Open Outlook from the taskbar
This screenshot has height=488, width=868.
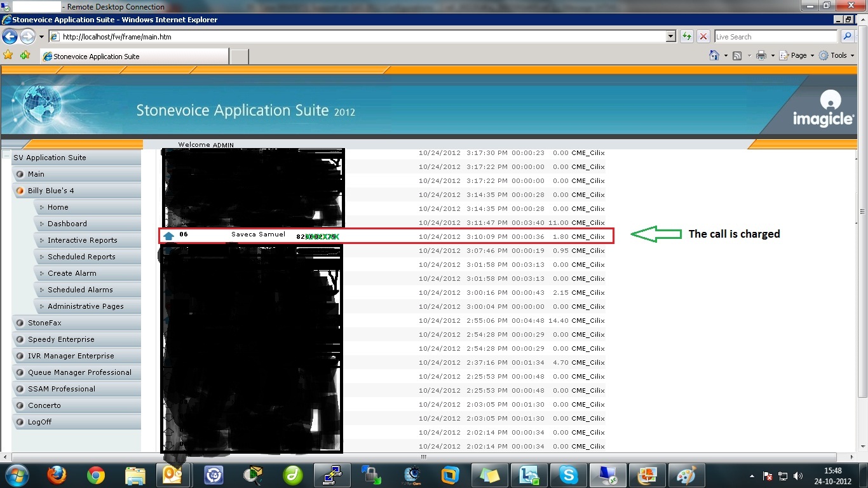pyautogui.click(x=173, y=475)
